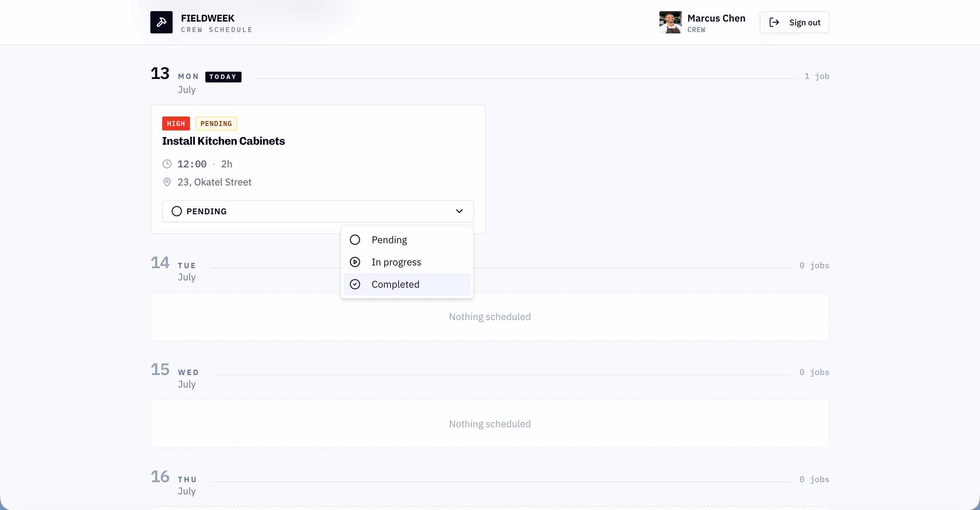This screenshot has height=510, width=980.
Task: Click the red HIGH priority badge
Action: point(176,123)
